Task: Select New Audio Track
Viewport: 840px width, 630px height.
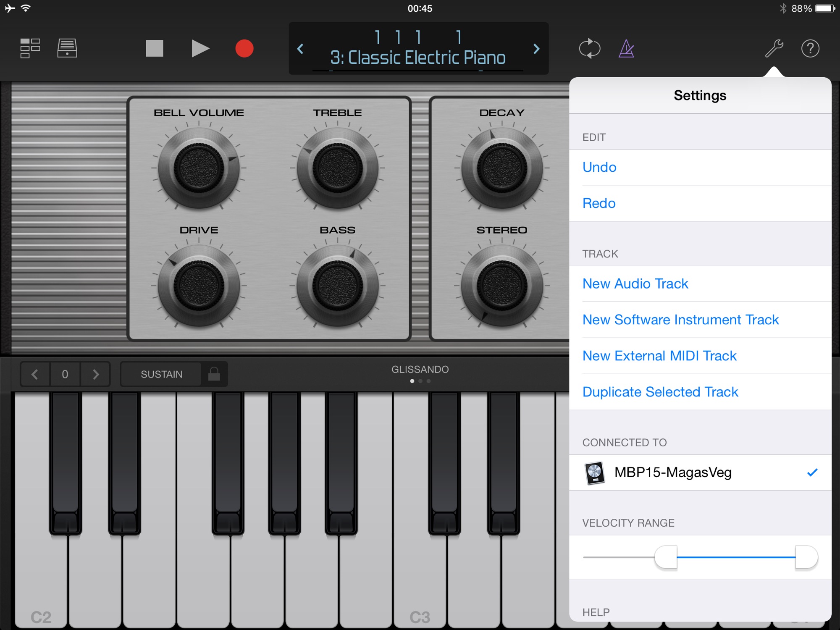Action: [700, 284]
